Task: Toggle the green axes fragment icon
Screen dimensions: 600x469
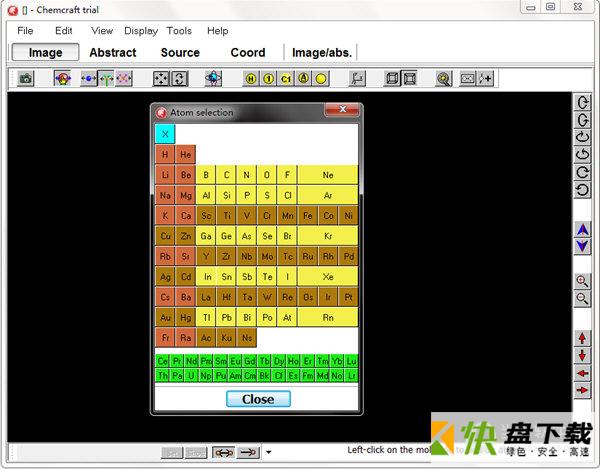Action: coord(106,79)
